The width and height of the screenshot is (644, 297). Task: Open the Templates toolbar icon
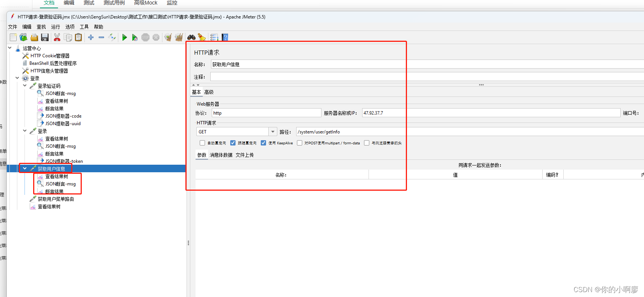(23, 37)
